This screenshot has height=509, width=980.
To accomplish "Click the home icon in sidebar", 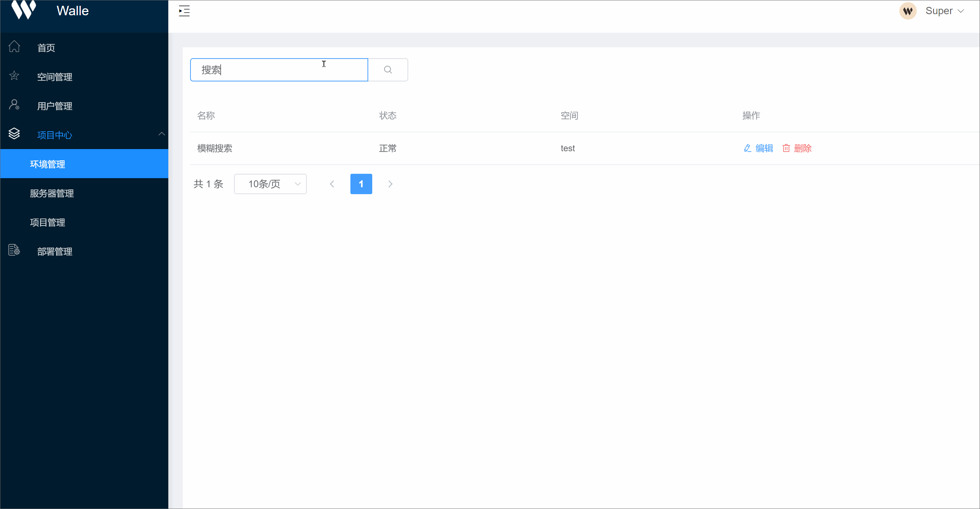I will pos(15,47).
